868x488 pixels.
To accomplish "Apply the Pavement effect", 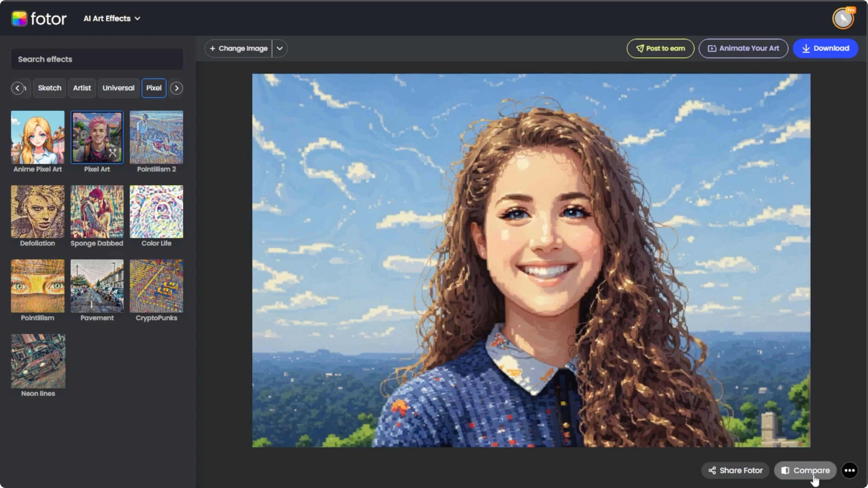I will coord(97,286).
